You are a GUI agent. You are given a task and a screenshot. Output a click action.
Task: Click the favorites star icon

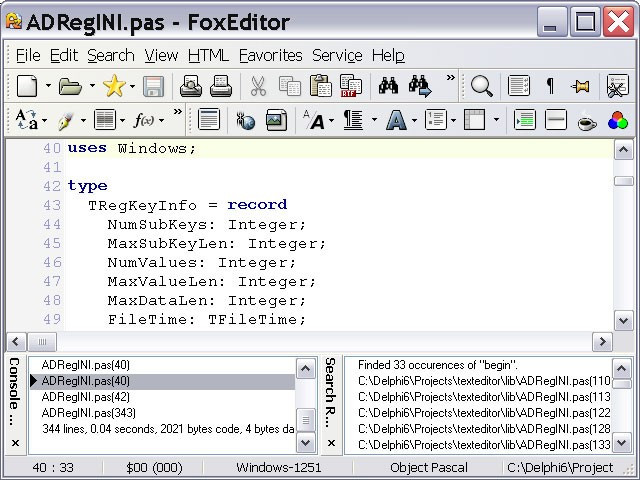[114, 86]
